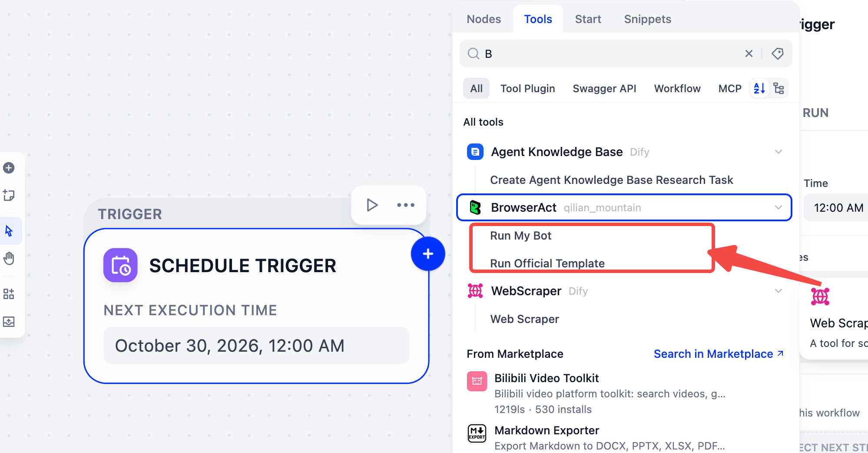The width and height of the screenshot is (868, 453).
Task: Filter by Swagger API
Action: point(604,89)
